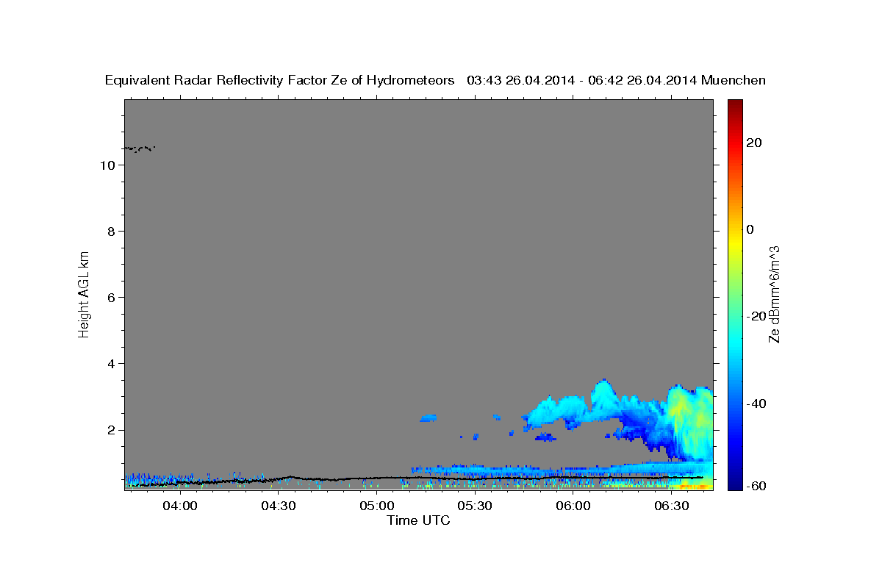Click the 06:00 time tick label

573,506
